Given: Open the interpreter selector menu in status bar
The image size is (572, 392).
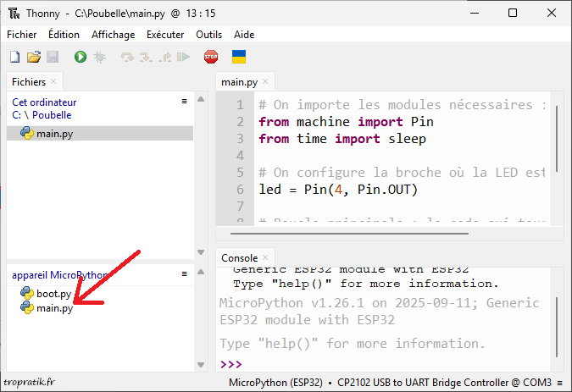Looking at the screenshot, I should [x=560, y=383].
